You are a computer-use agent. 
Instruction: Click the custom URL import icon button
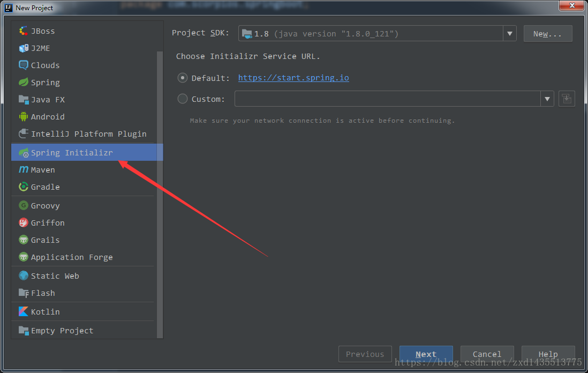tap(567, 99)
